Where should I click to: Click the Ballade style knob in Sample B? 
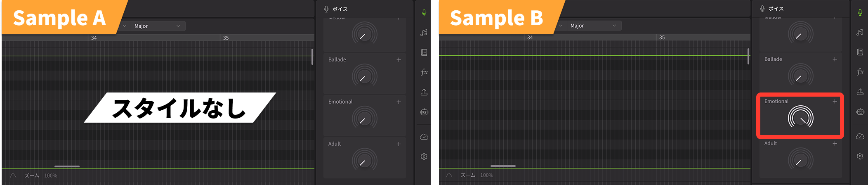[800, 76]
